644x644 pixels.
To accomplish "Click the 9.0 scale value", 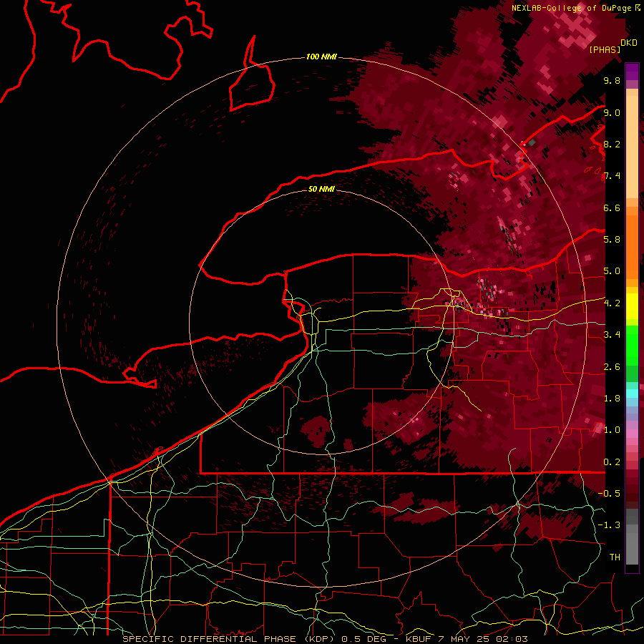I will (x=612, y=113).
